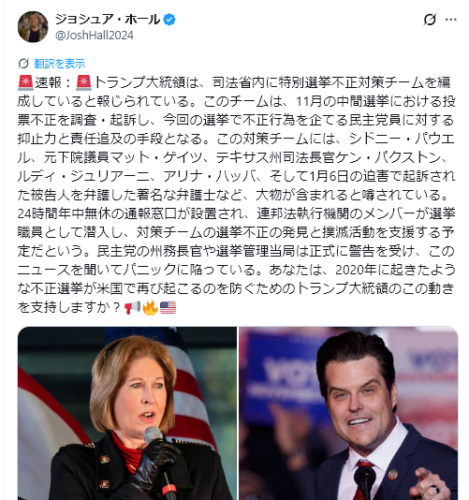Click the first siren emoji before 速報

click(x=26, y=83)
